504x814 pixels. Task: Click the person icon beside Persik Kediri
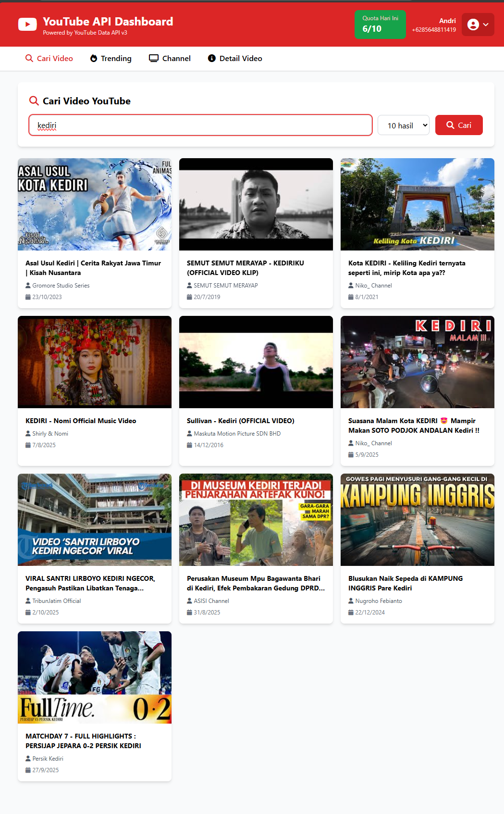pyautogui.click(x=28, y=759)
